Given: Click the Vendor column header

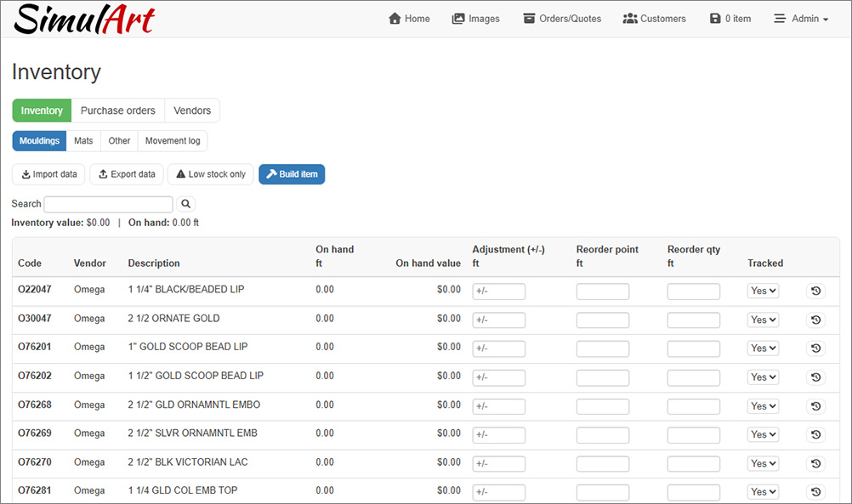Looking at the screenshot, I should coord(89,263).
